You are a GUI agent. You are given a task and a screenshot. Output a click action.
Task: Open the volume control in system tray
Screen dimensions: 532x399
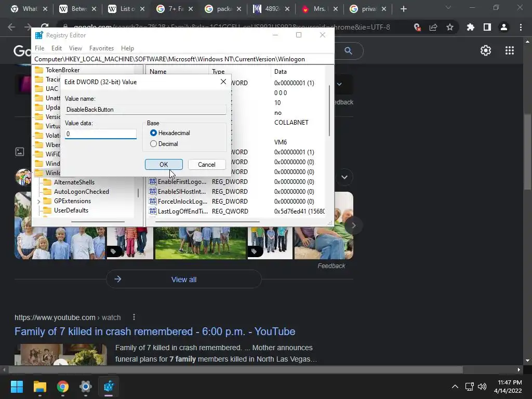[482, 387]
